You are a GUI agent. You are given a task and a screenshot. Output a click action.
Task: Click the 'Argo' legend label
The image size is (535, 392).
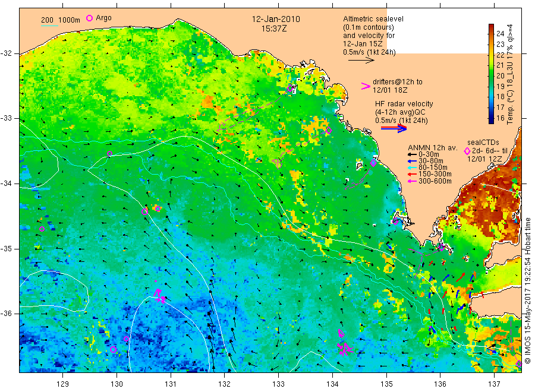coord(103,18)
